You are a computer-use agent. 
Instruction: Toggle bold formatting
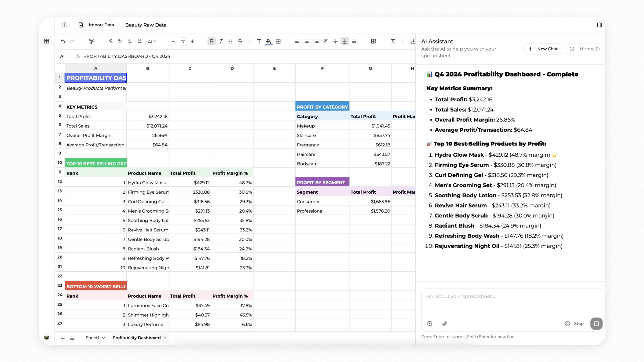click(211, 41)
